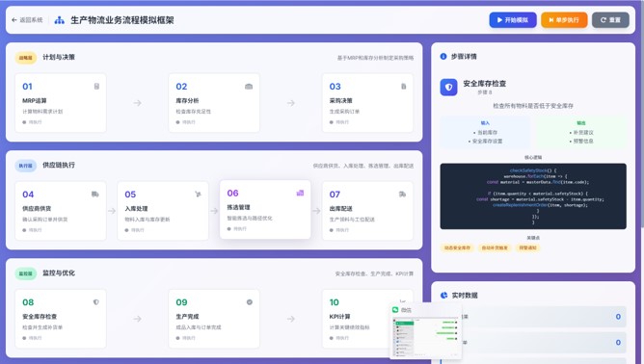Click the 计算物料需求计划 description text
The image size is (644, 364).
click(x=42, y=111)
